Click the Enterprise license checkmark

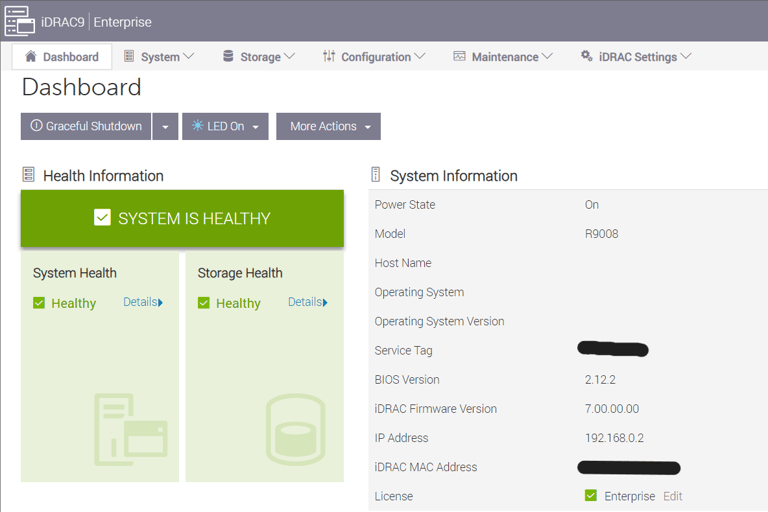[x=591, y=495]
